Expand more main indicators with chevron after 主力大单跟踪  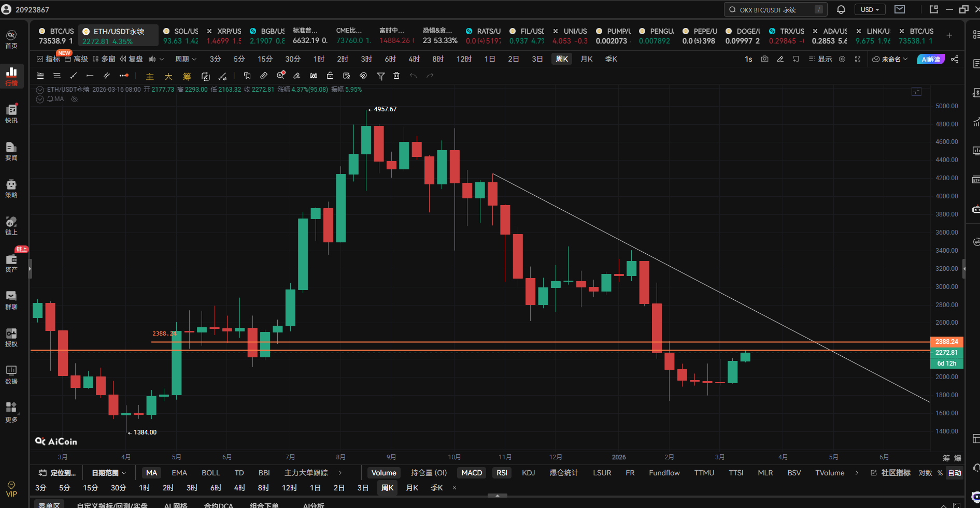point(340,473)
